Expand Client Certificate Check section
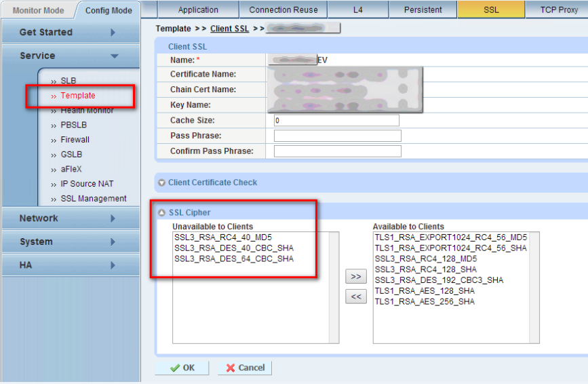Screen dimensions: 588x384 [162, 183]
